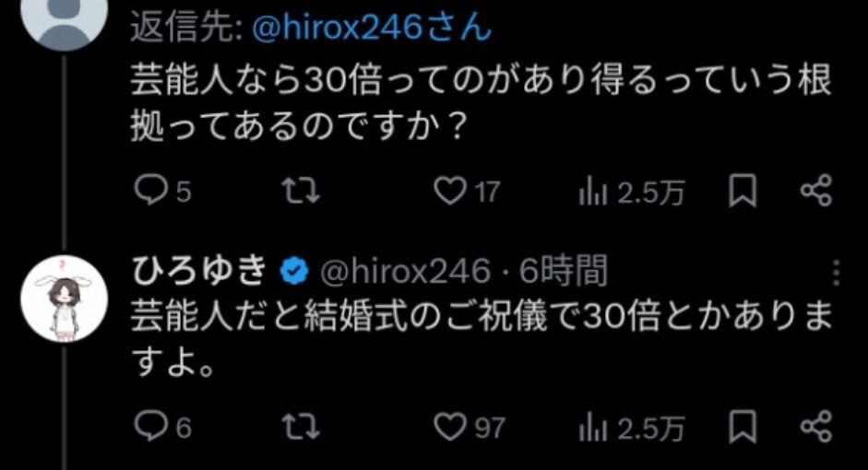Open the 6時間 timestamp of the tweet
The image size is (868, 470).
564,271
